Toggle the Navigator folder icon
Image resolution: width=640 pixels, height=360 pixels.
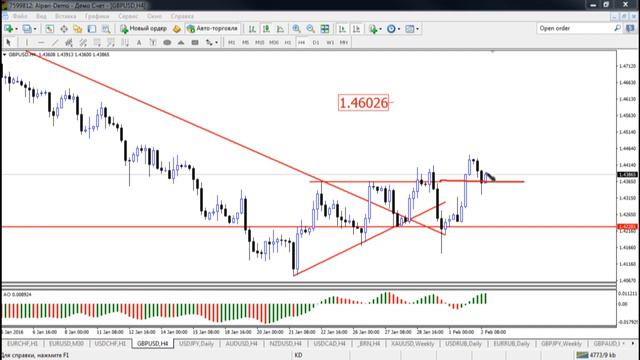click(78, 29)
